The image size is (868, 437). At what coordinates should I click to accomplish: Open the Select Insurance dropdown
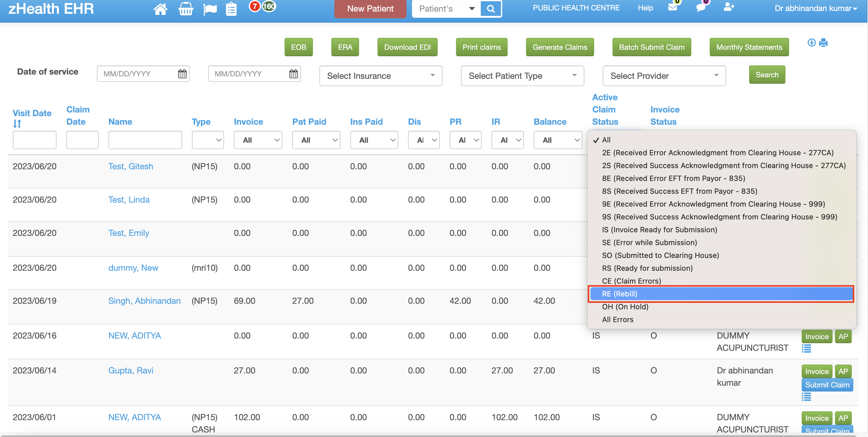click(x=381, y=76)
